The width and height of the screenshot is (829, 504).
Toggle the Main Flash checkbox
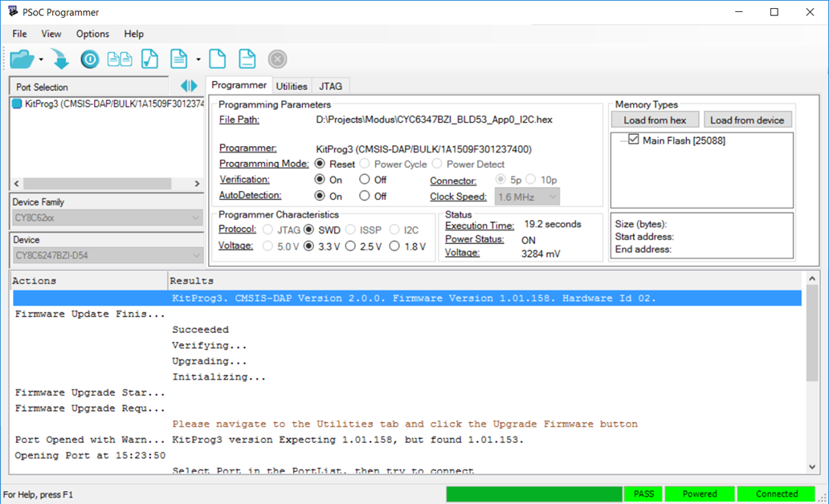[x=634, y=140]
